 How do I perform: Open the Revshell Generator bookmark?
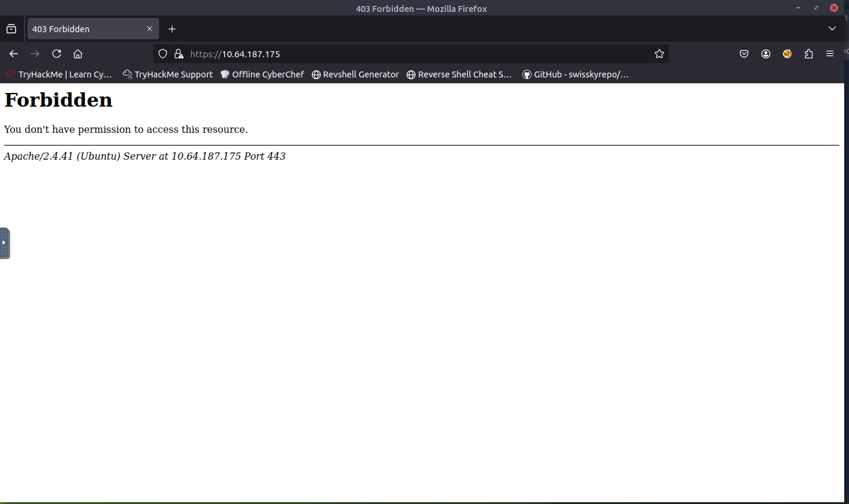click(355, 74)
